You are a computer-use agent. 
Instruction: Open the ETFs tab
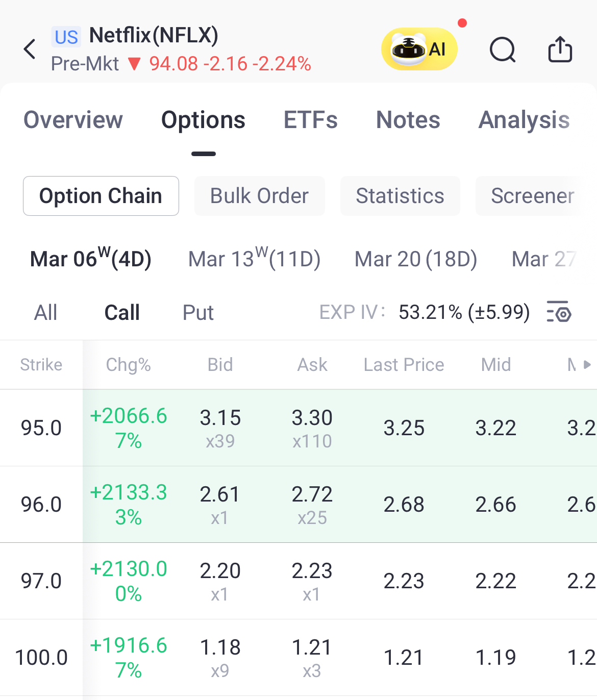310,120
